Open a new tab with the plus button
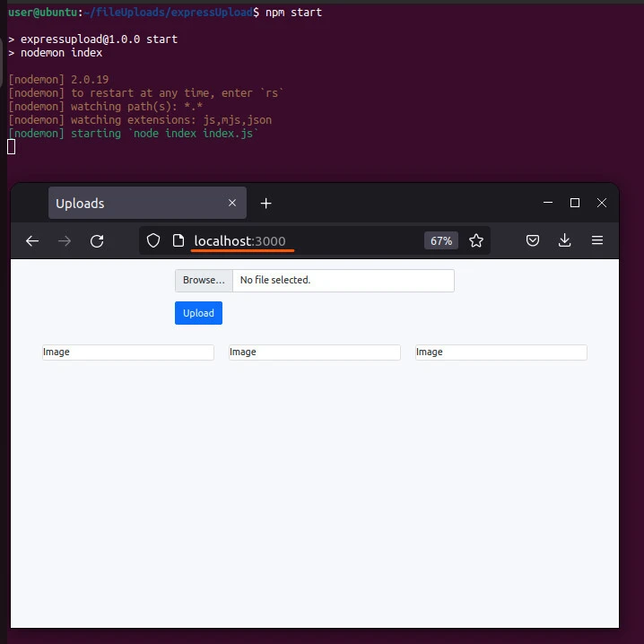 click(x=265, y=204)
